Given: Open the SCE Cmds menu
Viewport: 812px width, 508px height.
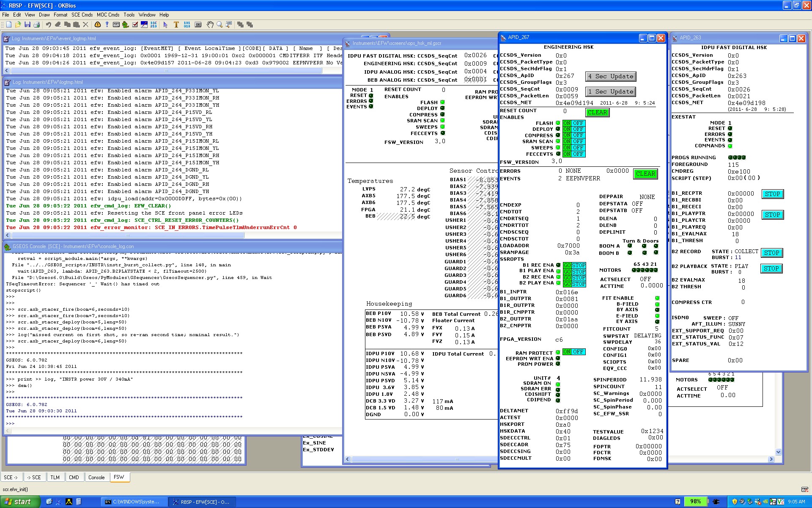Looking at the screenshot, I should coord(82,14).
